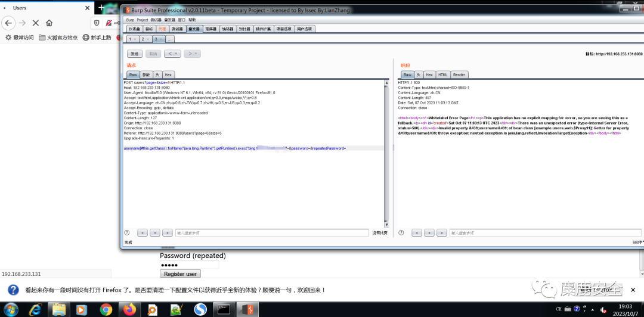Select the response Hex tab
The height and width of the screenshot is (317, 644).
click(x=429, y=74)
